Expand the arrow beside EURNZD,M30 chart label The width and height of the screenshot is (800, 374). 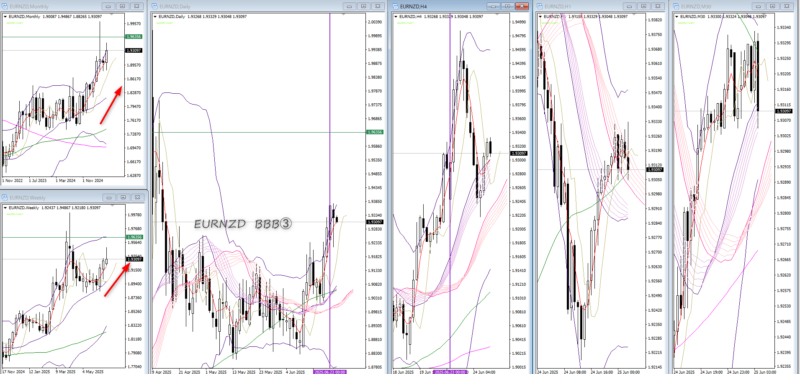coord(679,17)
